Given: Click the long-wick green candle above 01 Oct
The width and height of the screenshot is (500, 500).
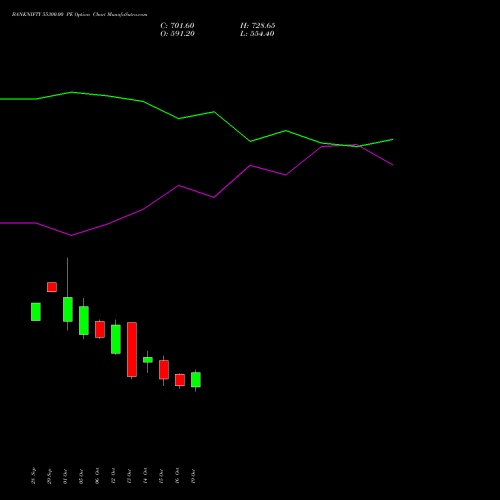Looking at the screenshot, I should pos(68,309).
